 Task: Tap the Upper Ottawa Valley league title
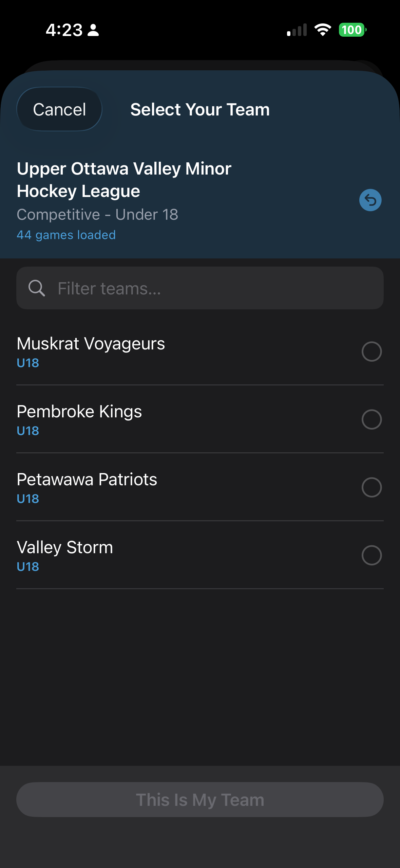(x=124, y=180)
